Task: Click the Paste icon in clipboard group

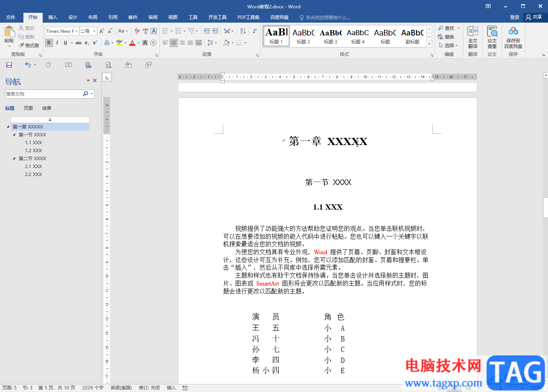Action: [9, 32]
